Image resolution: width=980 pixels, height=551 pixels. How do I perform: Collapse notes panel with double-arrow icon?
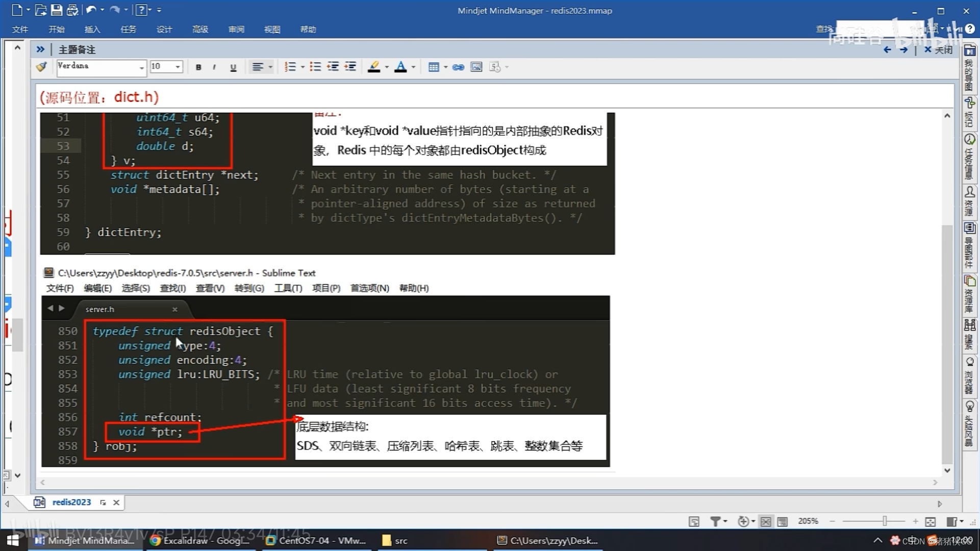click(x=40, y=49)
